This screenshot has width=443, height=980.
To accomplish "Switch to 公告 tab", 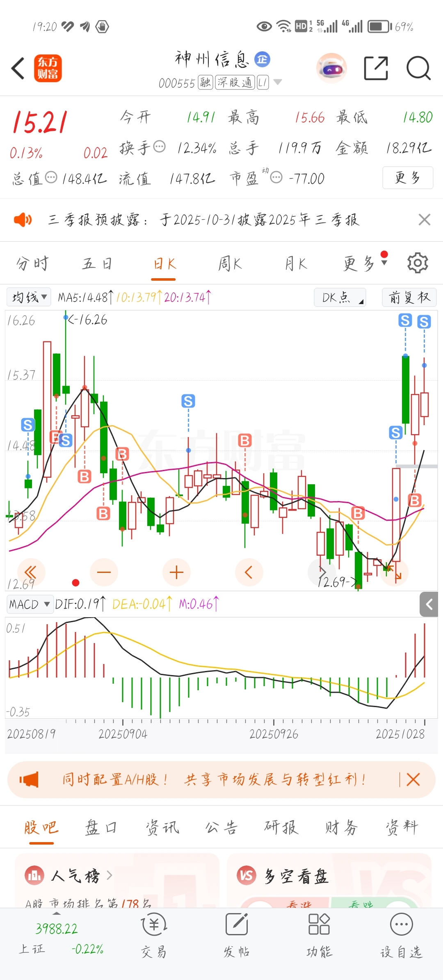I will 221,827.
